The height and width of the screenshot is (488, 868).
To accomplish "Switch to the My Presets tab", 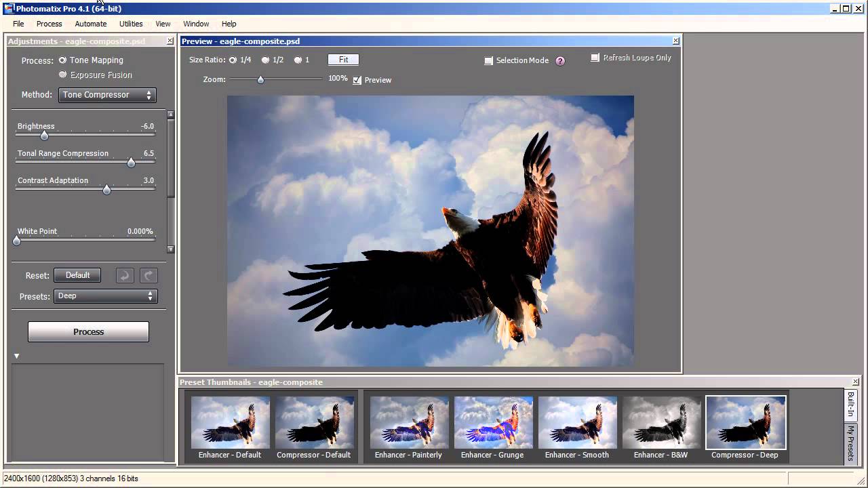I will [x=851, y=443].
